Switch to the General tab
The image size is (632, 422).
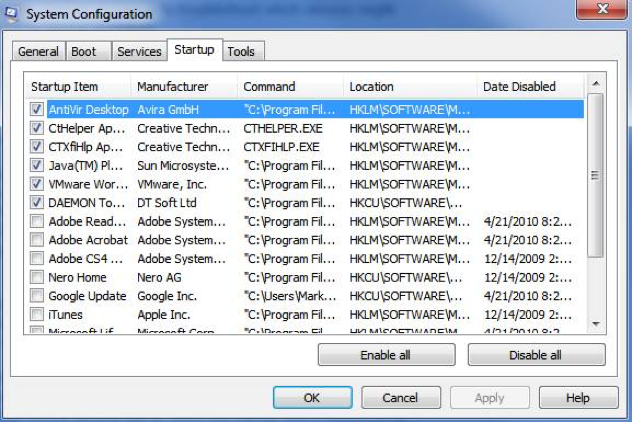pos(38,52)
